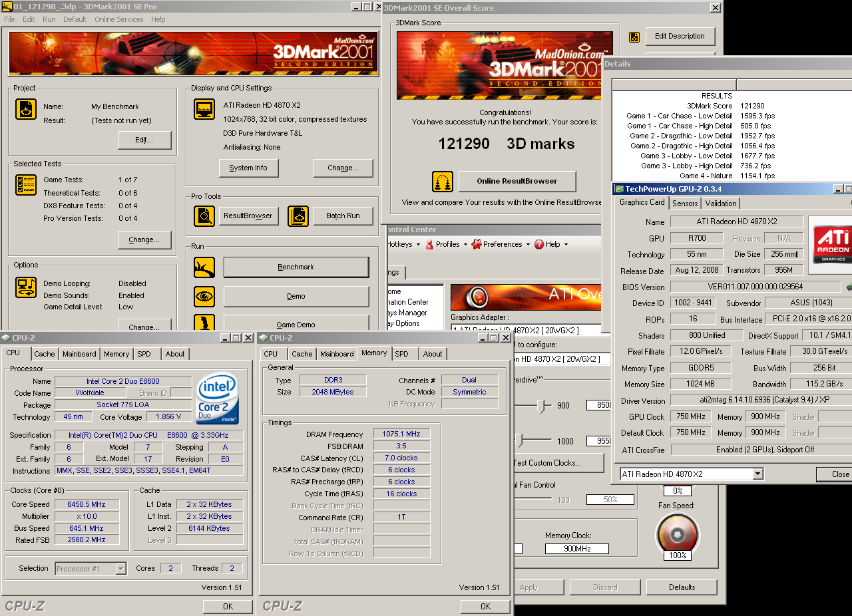
Task: Open About tab in Memory CPU-Z window
Action: (433, 354)
